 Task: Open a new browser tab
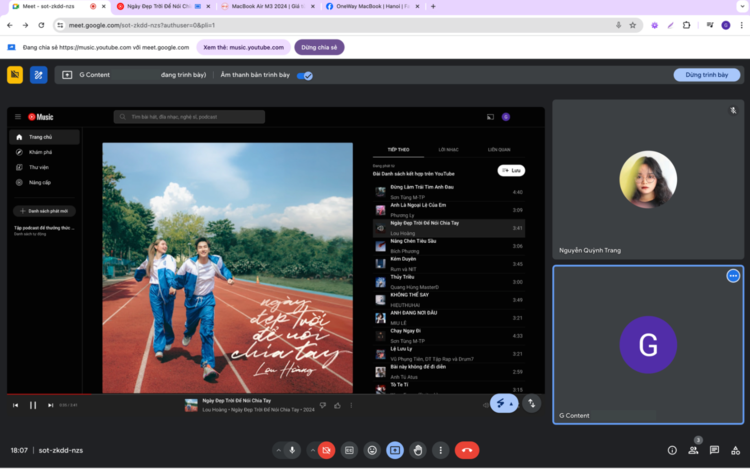pyautogui.click(x=433, y=6)
